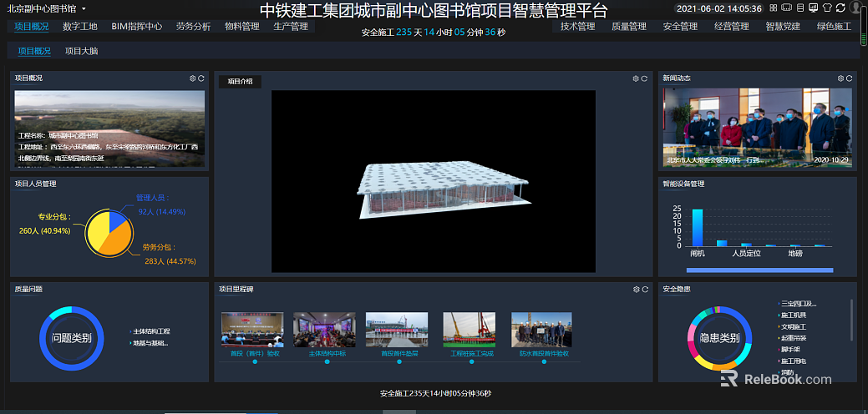Open 防水首段首件验收 milestone photo
868x414 pixels.
[541, 330]
